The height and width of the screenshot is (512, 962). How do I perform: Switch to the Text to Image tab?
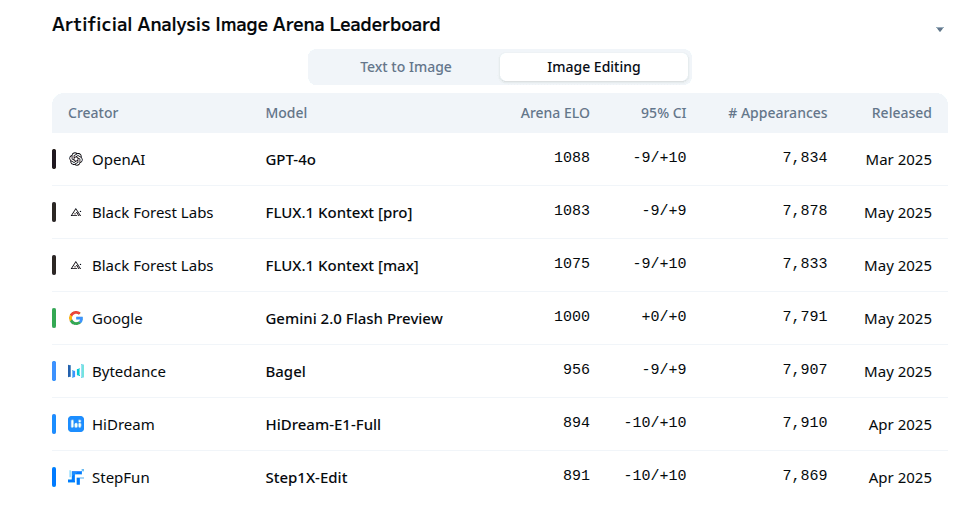tap(406, 67)
